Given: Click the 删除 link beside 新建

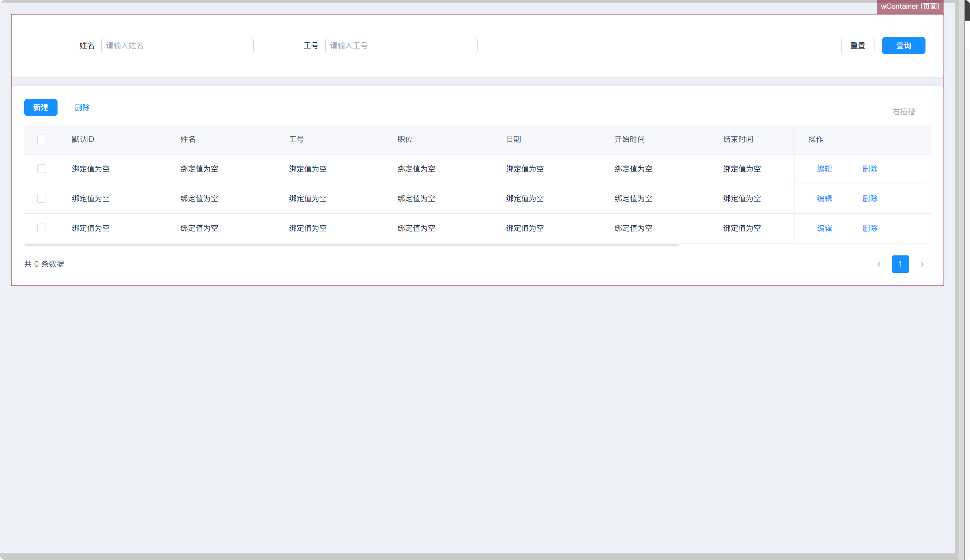Looking at the screenshot, I should (82, 107).
